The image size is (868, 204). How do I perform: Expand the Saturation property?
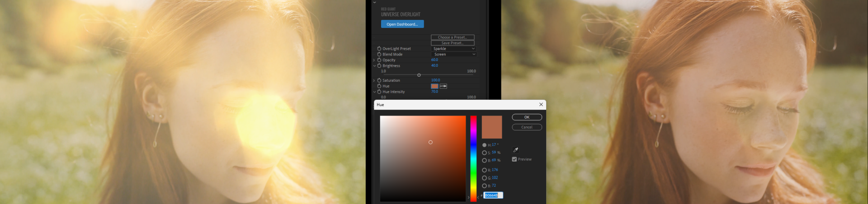pos(374,80)
